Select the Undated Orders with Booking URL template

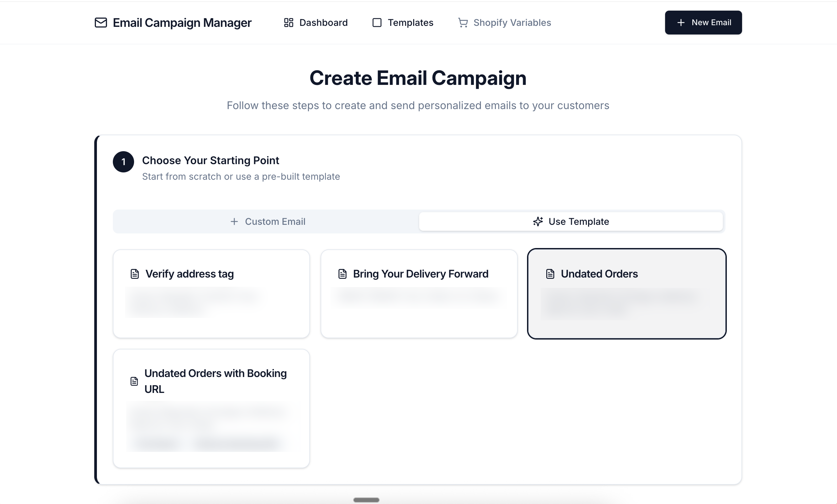[x=211, y=407]
